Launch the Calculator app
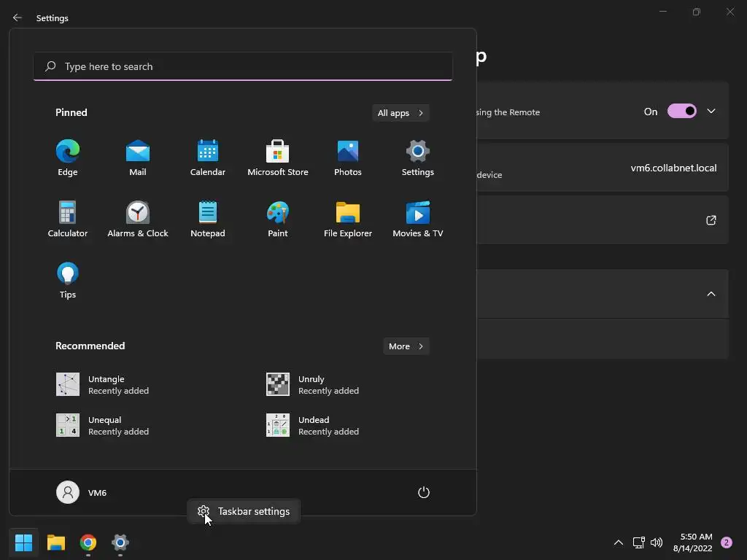The width and height of the screenshot is (747, 560). pyautogui.click(x=68, y=219)
